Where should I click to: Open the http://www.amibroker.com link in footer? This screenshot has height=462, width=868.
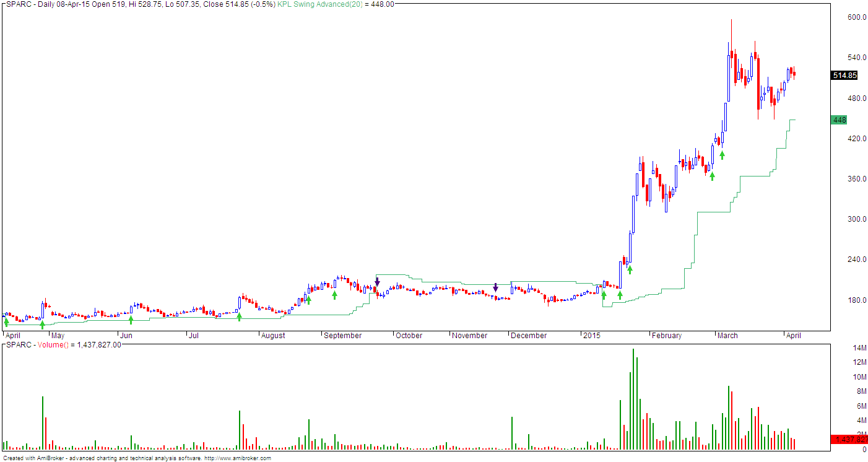coord(238,458)
